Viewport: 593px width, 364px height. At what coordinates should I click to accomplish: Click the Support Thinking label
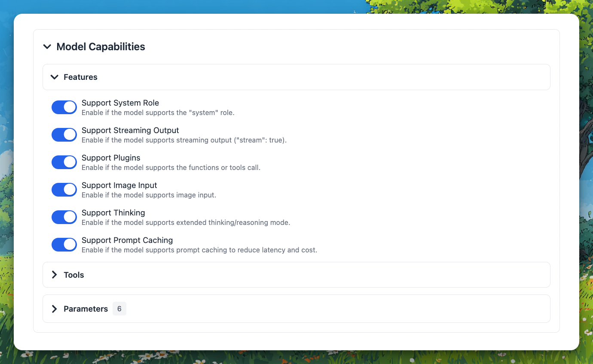(x=113, y=213)
